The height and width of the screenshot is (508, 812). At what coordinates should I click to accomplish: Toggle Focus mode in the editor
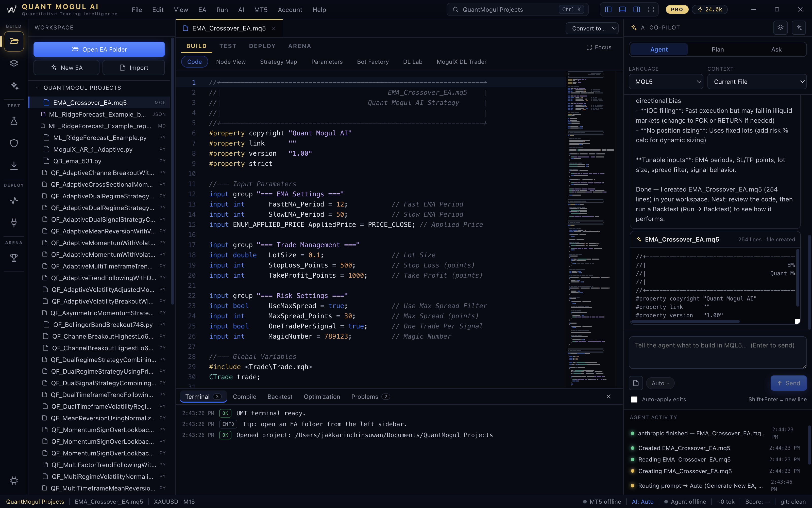point(599,47)
